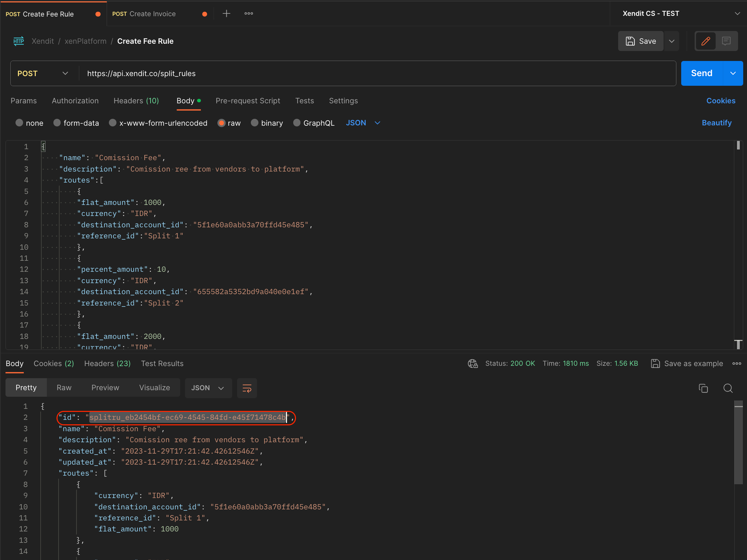Toggle word wrap in response viewer
Viewport: 747px width, 560px height.
click(247, 388)
